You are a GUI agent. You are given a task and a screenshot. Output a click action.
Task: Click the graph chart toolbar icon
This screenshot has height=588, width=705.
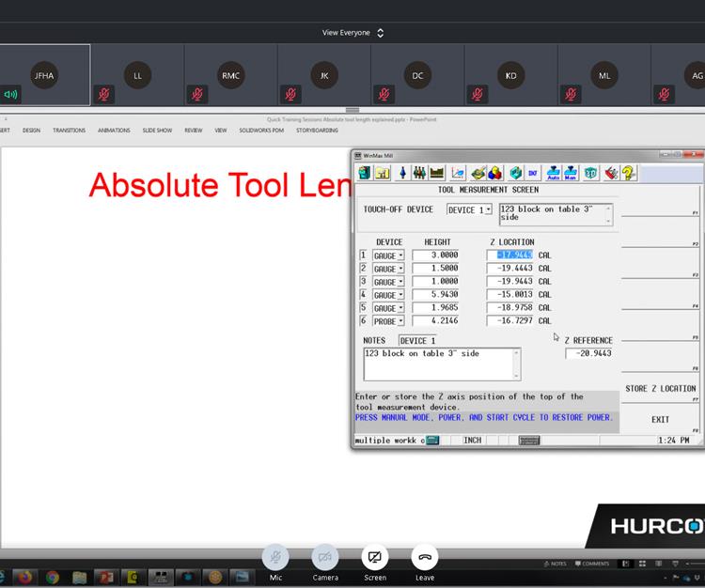point(458,173)
